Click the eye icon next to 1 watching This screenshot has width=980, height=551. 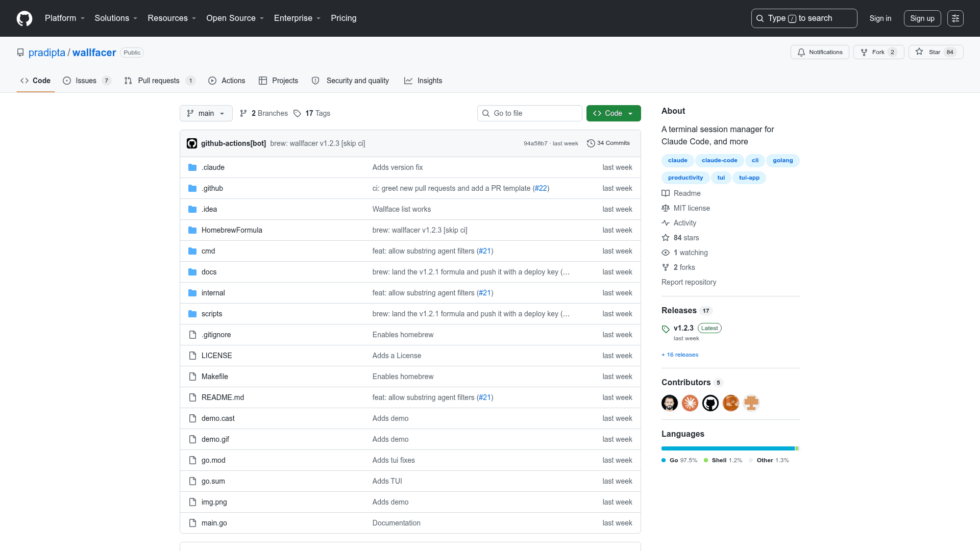pos(666,253)
